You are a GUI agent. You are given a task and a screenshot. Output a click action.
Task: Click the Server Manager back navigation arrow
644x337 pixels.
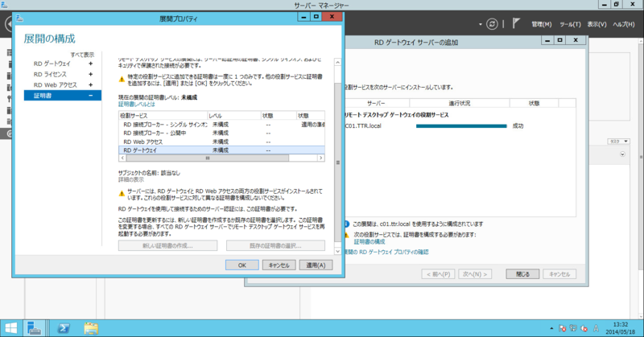[x=8, y=24]
